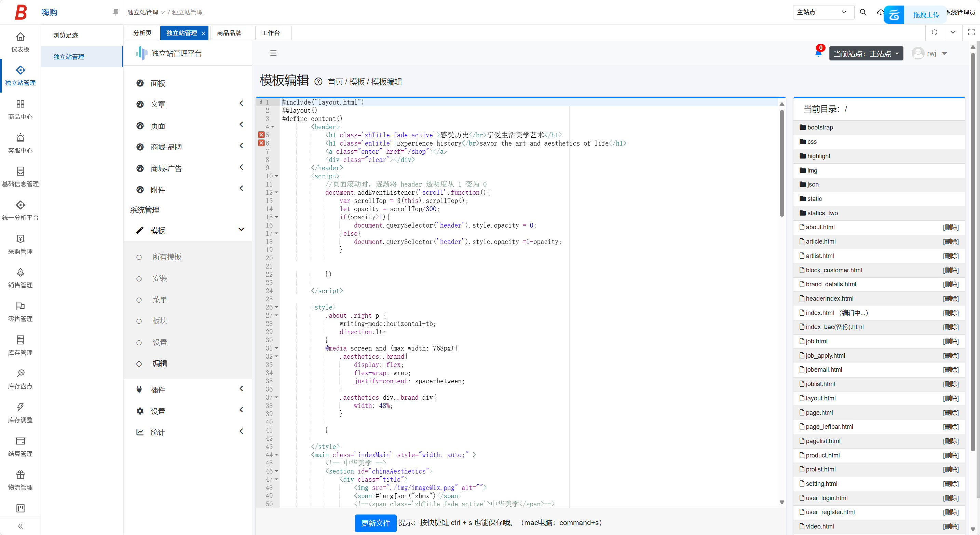
Task: Switch to 工作台 tab
Action: click(x=271, y=33)
